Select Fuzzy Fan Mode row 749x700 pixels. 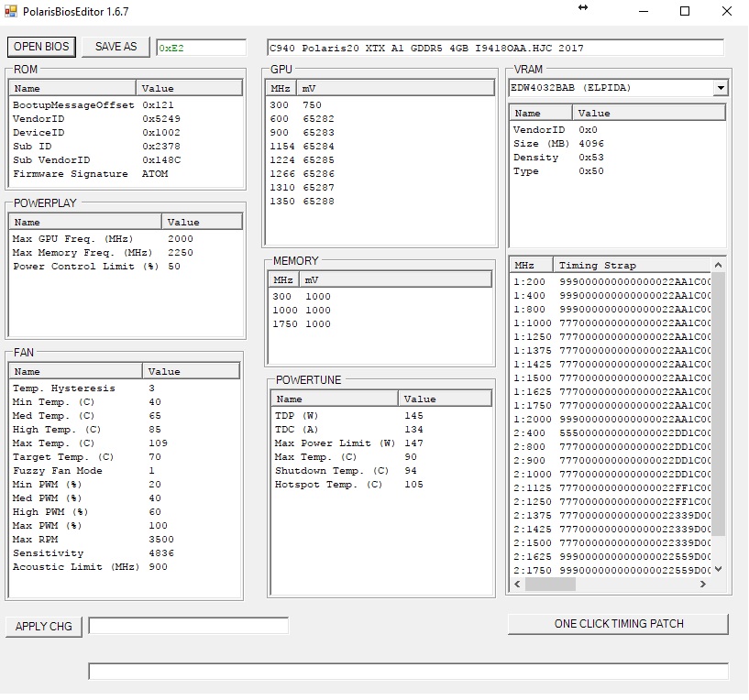tap(125, 471)
